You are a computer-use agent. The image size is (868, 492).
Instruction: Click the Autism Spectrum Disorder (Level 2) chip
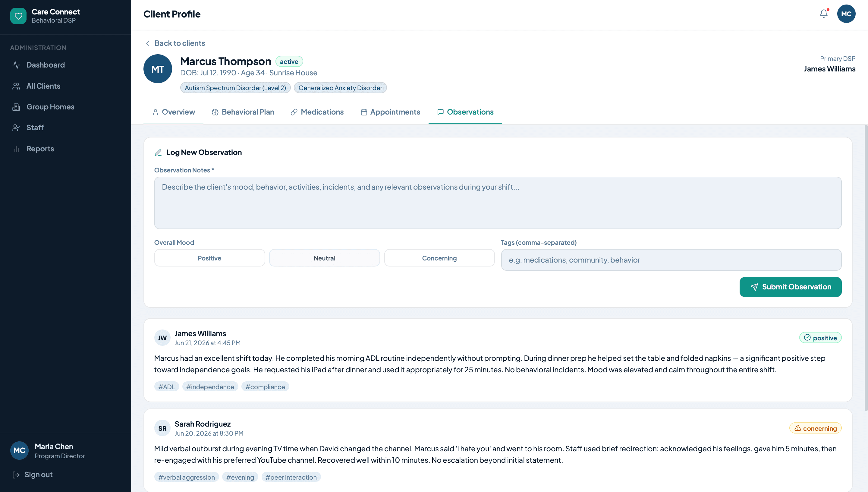click(235, 88)
